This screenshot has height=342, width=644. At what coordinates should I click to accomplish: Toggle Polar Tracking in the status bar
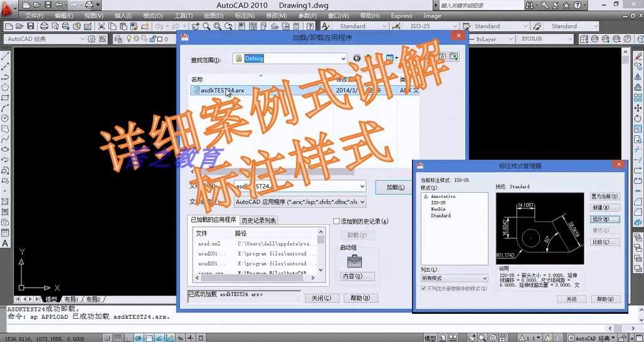[139, 338]
